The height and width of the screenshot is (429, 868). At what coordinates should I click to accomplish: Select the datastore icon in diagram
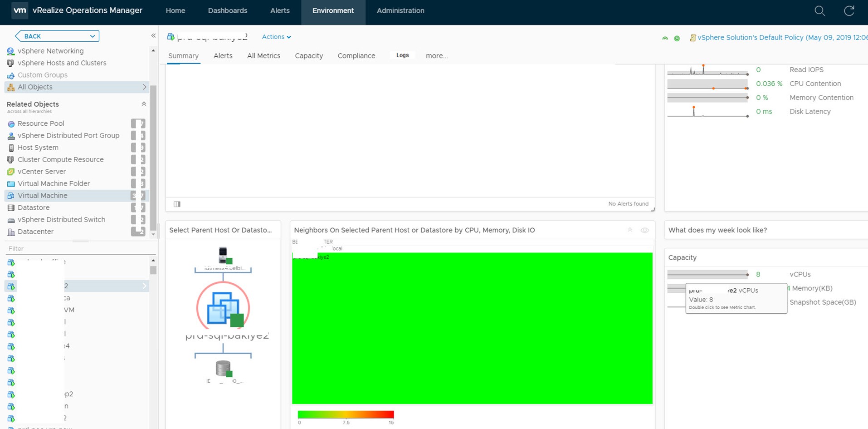coord(224,369)
